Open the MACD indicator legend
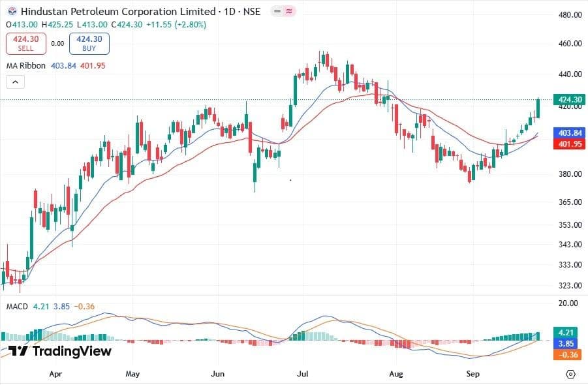Image resolution: width=588 pixels, height=385 pixels. [17, 306]
